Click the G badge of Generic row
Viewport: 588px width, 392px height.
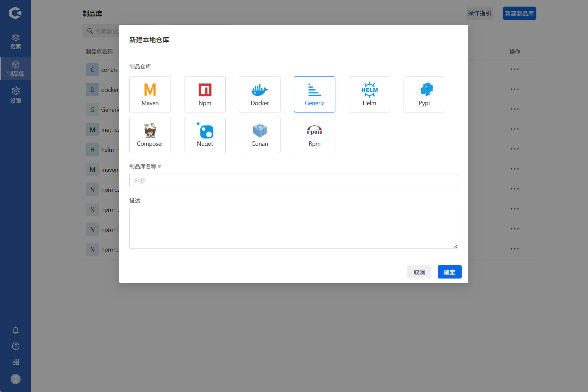[x=92, y=109]
